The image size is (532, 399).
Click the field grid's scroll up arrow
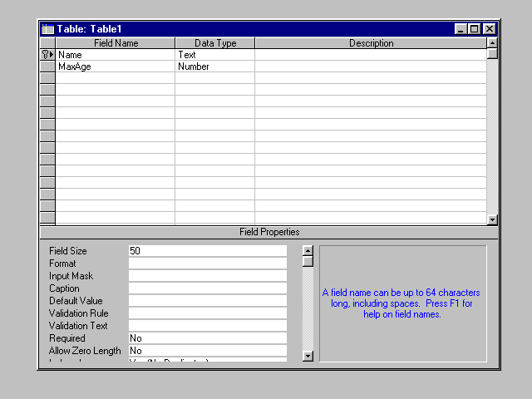492,42
